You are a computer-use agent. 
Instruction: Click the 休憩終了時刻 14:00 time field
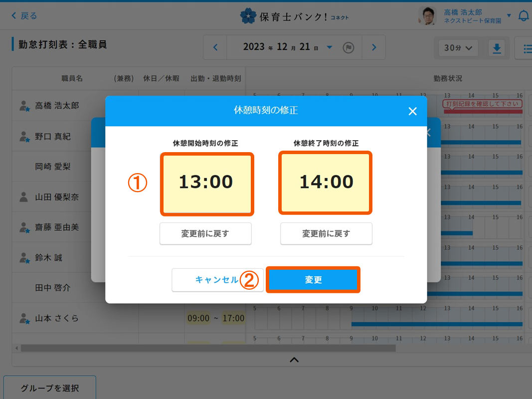[326, 183]
